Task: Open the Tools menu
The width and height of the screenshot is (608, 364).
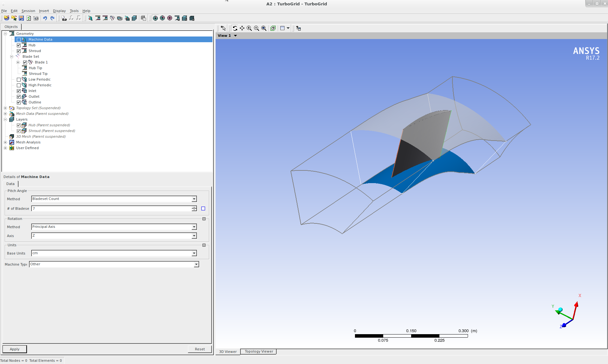Action: pos(74,11)
